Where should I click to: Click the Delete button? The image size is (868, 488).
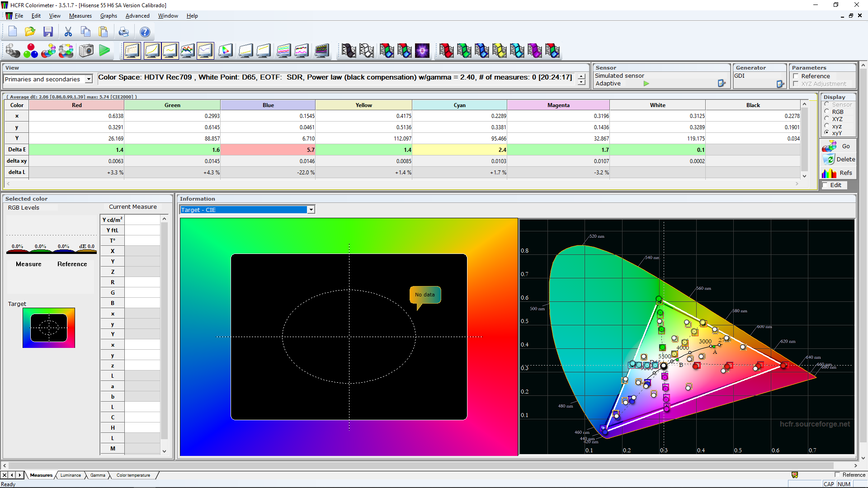(839, 159)
